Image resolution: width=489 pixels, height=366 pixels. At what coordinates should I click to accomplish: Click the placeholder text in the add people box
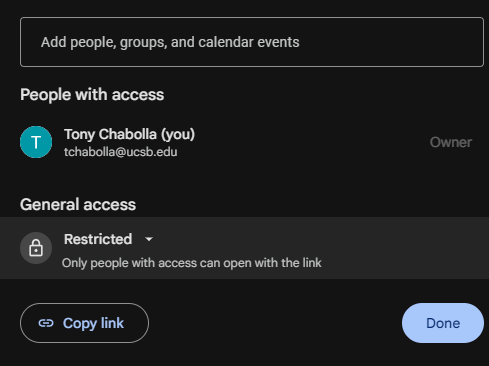(170, 42)
